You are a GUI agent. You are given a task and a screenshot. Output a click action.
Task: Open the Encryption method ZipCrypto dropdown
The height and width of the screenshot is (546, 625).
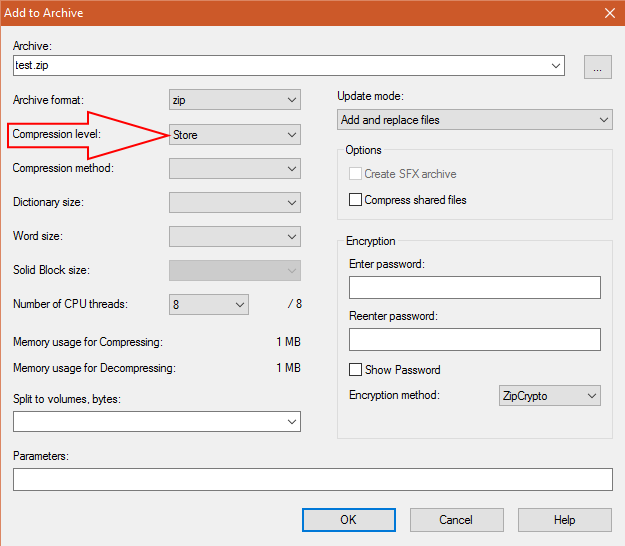[x=550, y=395]
